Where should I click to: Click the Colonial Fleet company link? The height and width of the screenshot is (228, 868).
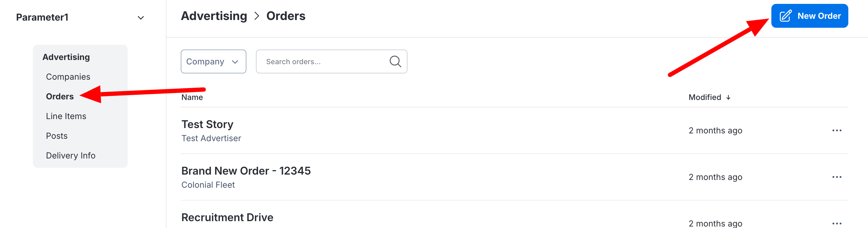208,185
